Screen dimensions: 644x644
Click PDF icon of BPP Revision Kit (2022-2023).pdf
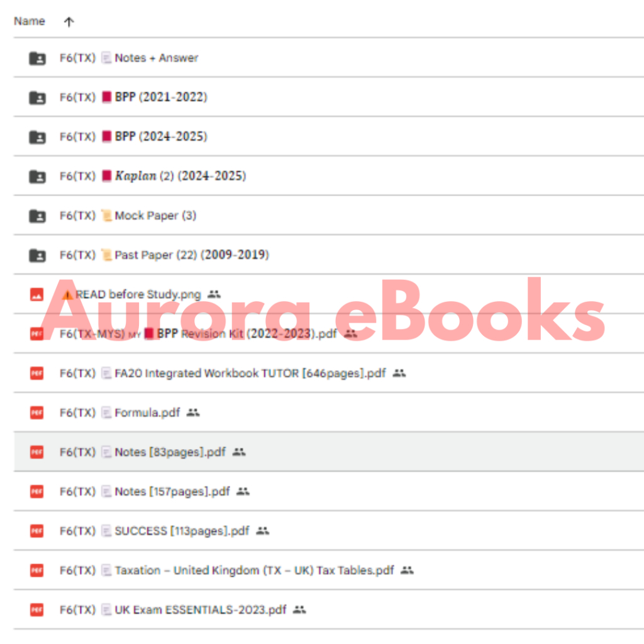coord(37,334)
